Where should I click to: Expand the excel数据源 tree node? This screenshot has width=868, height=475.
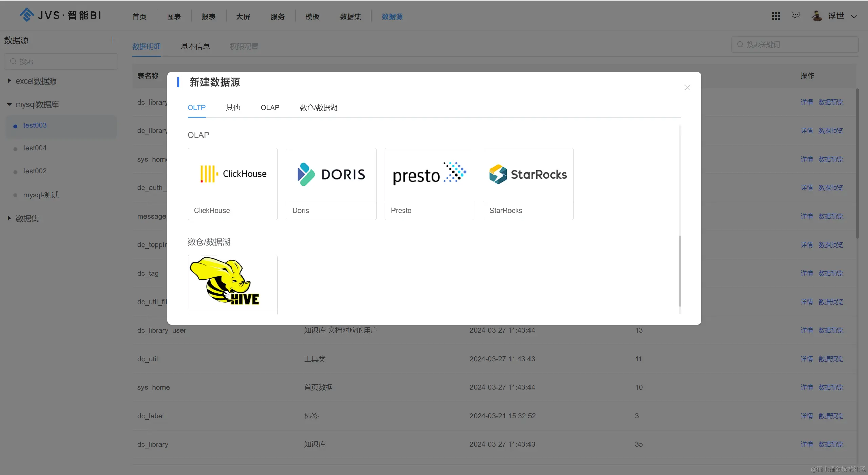coord(9,81)
